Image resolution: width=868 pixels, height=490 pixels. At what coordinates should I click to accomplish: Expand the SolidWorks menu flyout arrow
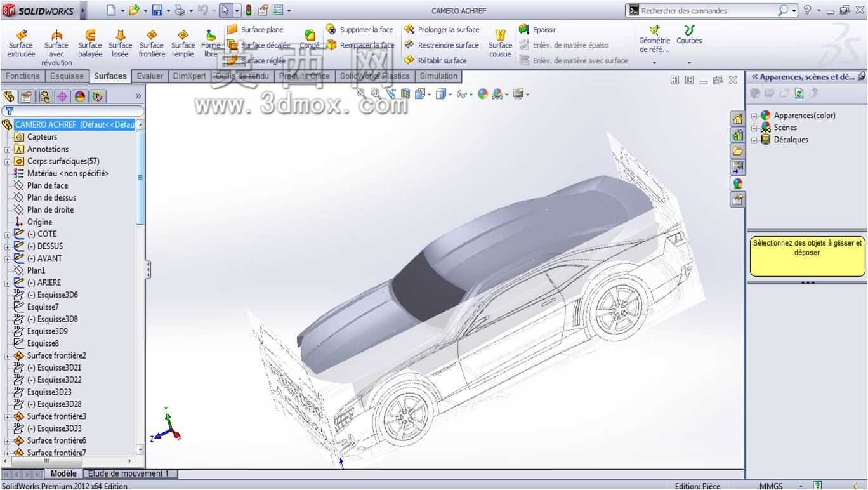83,11
